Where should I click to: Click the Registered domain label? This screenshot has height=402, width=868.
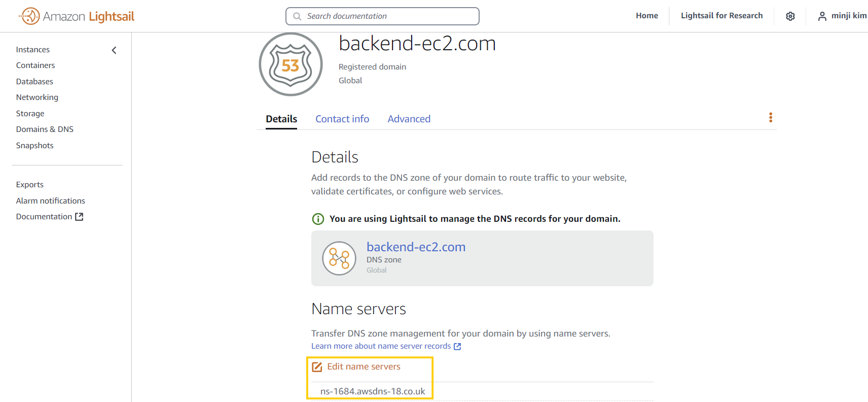[372, 67]
